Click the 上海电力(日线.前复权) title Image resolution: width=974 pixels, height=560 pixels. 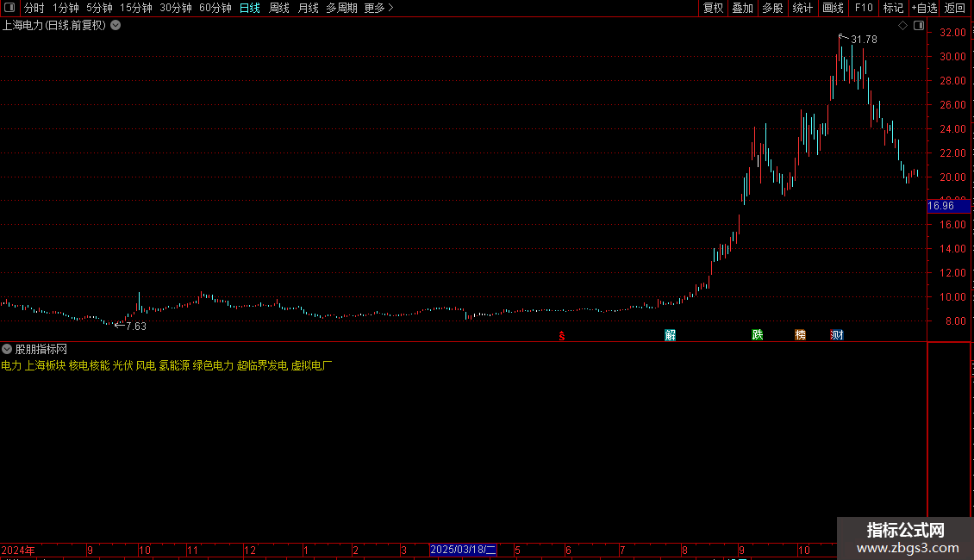54,26
